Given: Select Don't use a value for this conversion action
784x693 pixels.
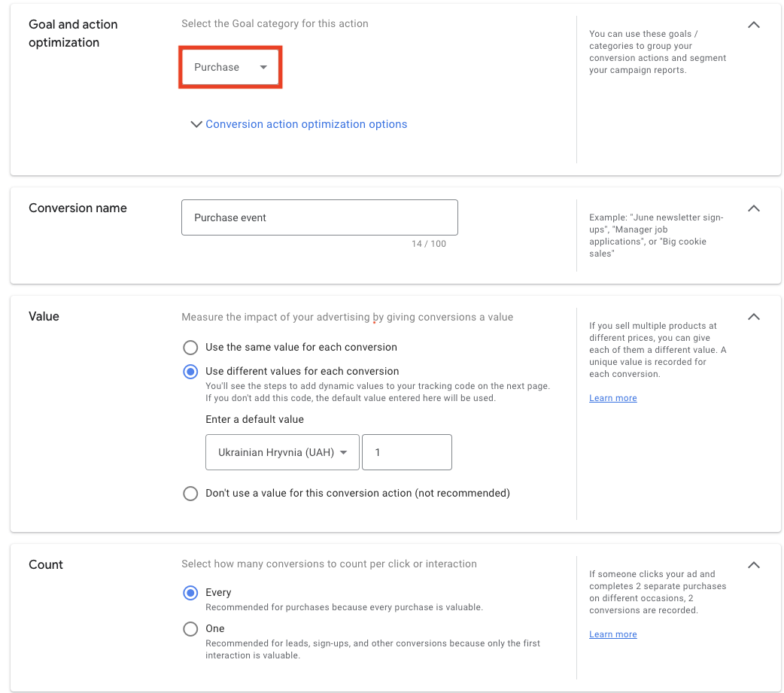Looking at the screenshot, I should [190, 494].
